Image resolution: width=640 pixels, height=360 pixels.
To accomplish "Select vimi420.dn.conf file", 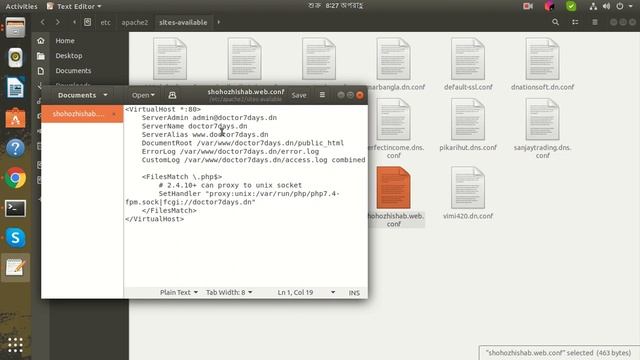I will (x=468, y=193).
